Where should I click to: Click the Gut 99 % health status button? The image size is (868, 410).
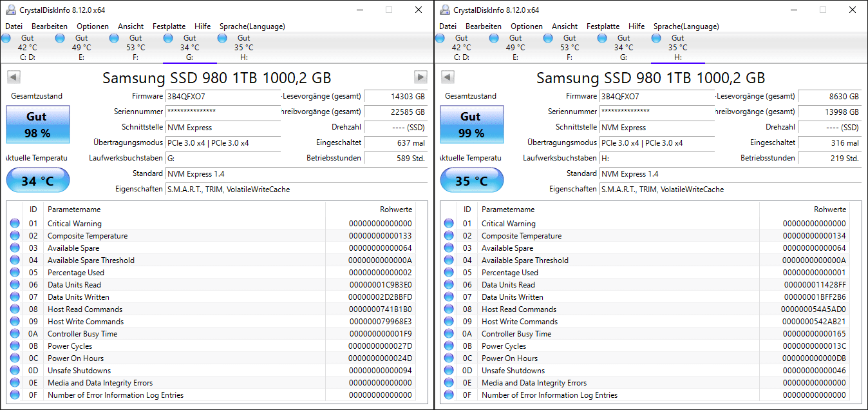(x=471, y=124)
